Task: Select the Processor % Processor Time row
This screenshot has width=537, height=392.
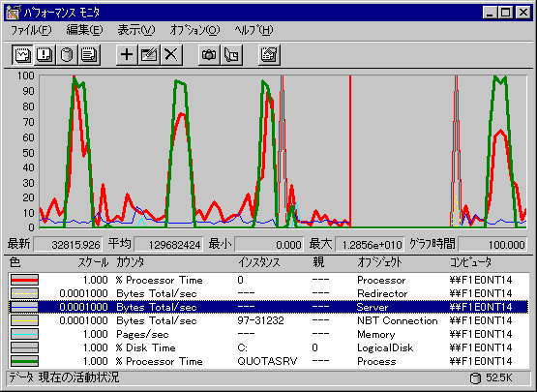Action: click(x=268, y=280)
